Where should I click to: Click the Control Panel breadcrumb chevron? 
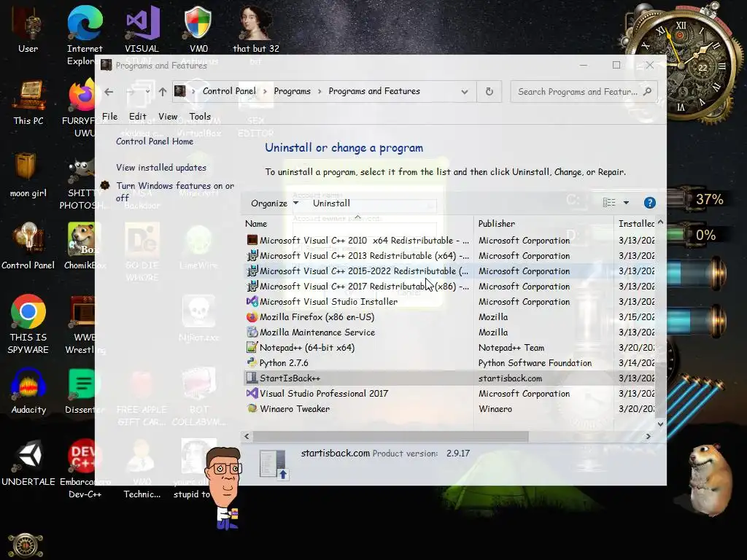click(266, 91)
